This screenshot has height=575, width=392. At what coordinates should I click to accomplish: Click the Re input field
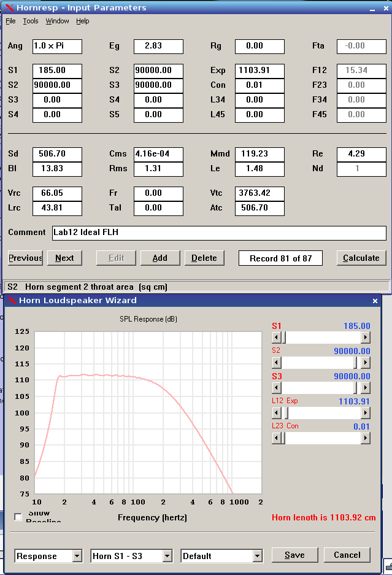coord(361,155)
